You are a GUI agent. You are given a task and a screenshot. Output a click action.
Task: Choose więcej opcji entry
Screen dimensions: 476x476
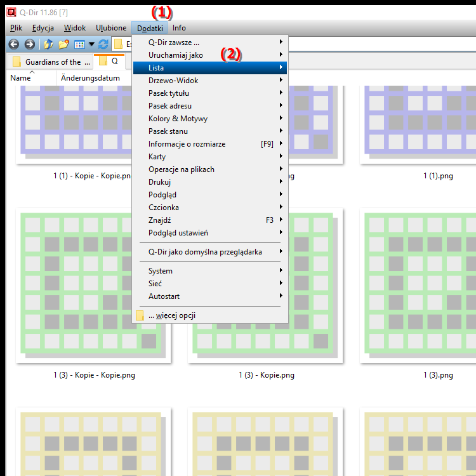[x=210, y=315]
